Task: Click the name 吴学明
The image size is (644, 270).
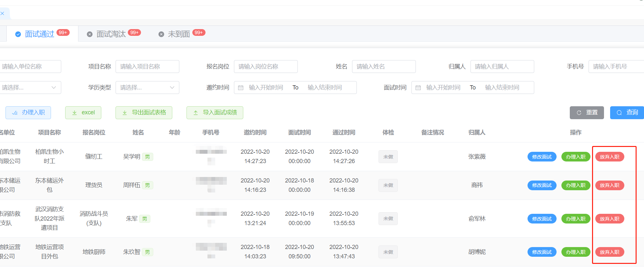Action: pos(132,157)
